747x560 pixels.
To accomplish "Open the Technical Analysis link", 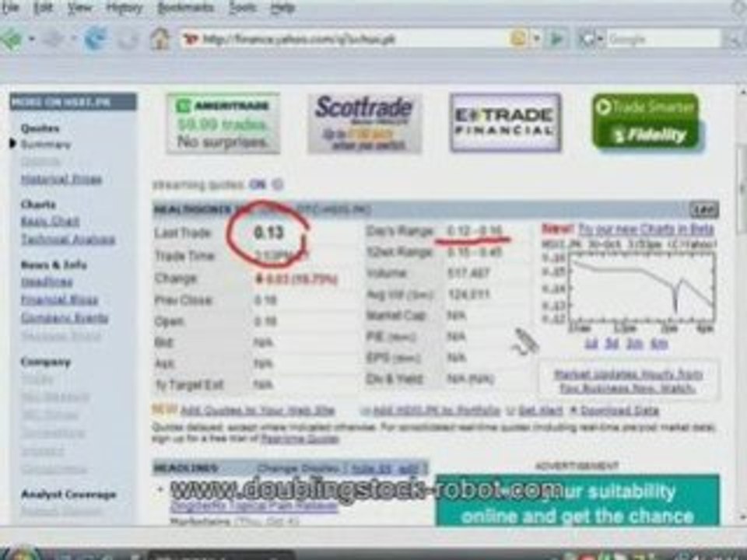I will (x=68, y=240).
